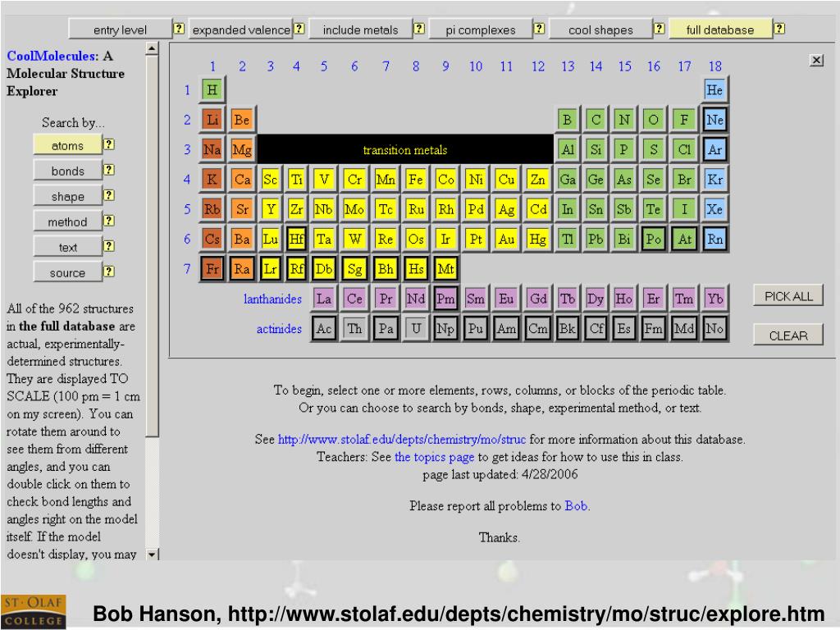Click sidebar scrollbar up arrow
The image size is (840, 630).
click(152, 48)
